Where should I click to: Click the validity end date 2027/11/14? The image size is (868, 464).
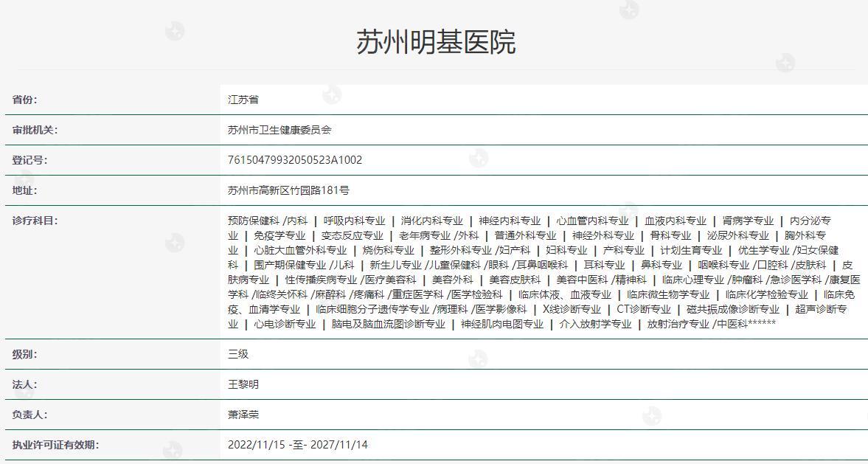pyautogui.click(x=338, y=445)
